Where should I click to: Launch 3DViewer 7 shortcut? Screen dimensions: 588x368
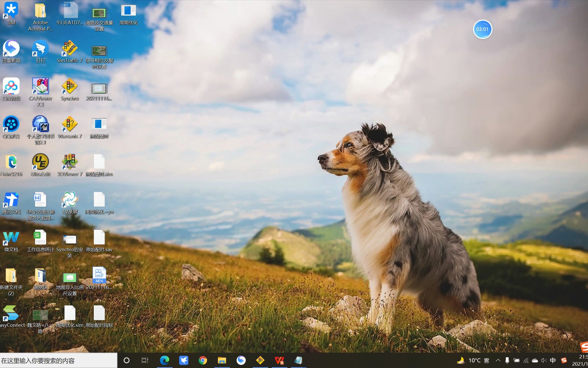70,165
